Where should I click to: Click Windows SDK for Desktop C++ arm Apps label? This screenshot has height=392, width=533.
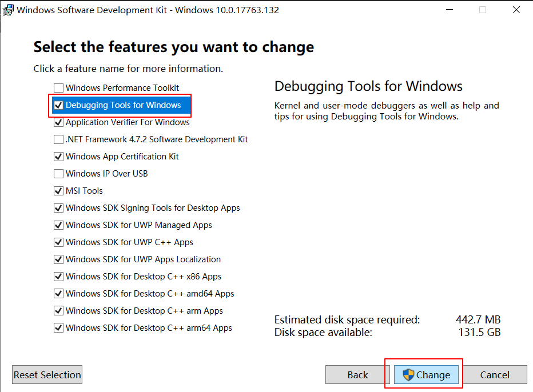coord(145,311)
